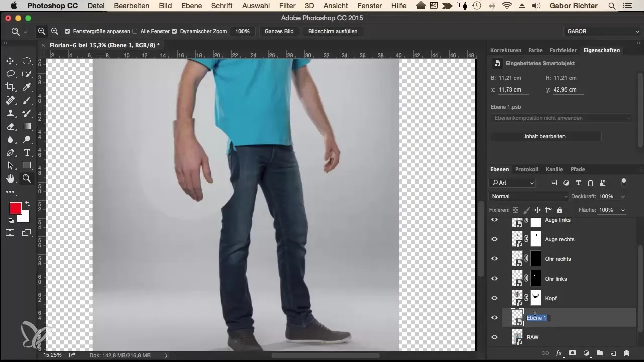Select the Eyedropper tool
This screenshot has width=644, height=362.
27,87
